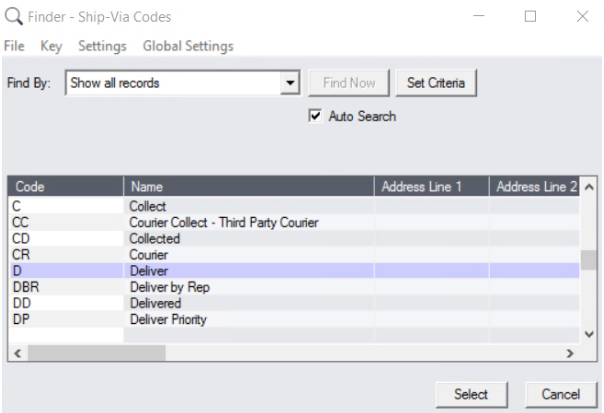This screenshot has width=604, height=413.
Task: Open the File menu
Action: (16, 46)
